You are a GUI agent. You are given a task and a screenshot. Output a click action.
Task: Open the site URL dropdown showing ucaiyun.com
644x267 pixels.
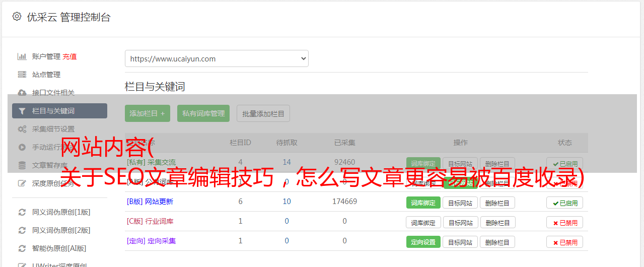tap(217, 58)
